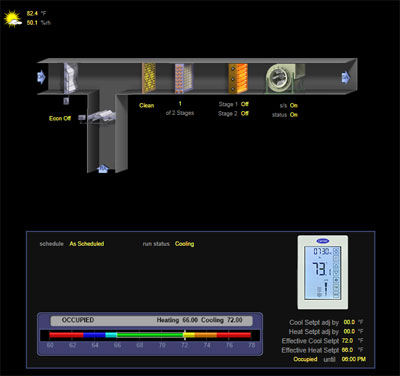Click the supply air outlet arrow

(x=346, y=77)
